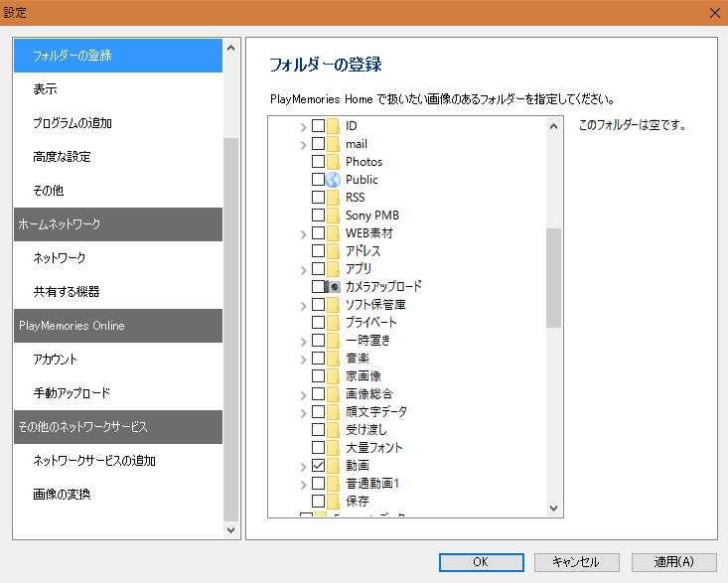Click the Photos folder icon
728x583 pixels.
coord(333,162)
